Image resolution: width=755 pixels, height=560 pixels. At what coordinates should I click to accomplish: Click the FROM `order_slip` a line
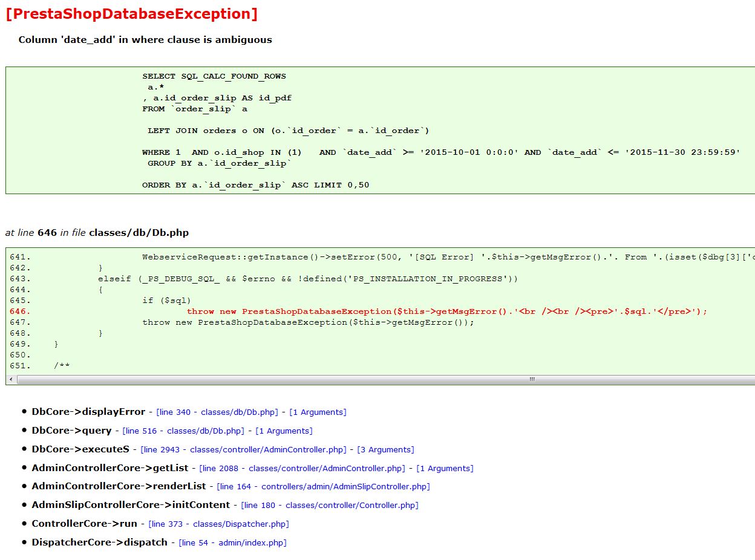tap(195, 109)
